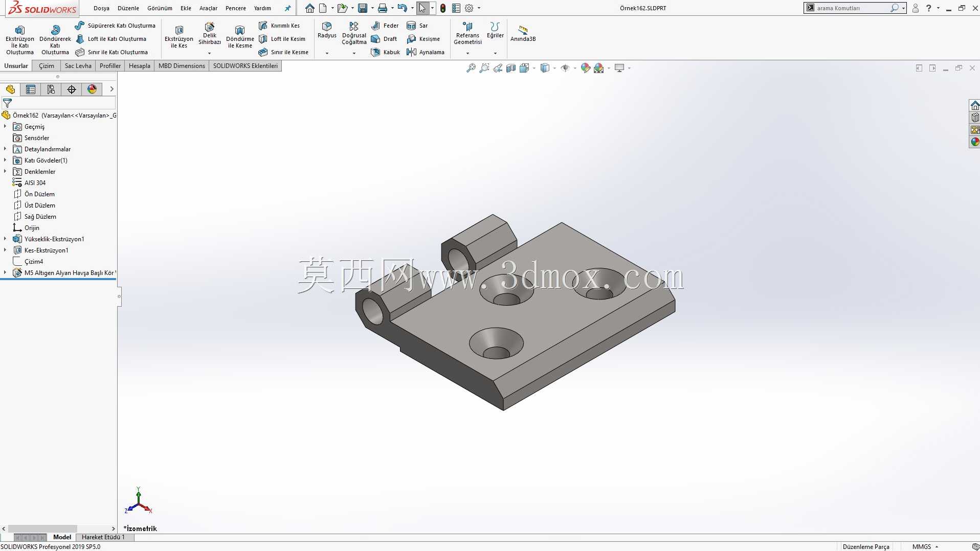Click the Sar wrap tool
The width and height of the screenshot is (980, 551).
(x=417, y=26)
